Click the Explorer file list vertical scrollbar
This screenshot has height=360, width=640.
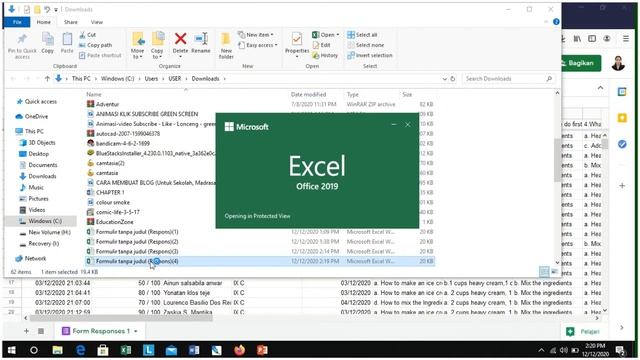pyautogui.click(x=557, y=160)
